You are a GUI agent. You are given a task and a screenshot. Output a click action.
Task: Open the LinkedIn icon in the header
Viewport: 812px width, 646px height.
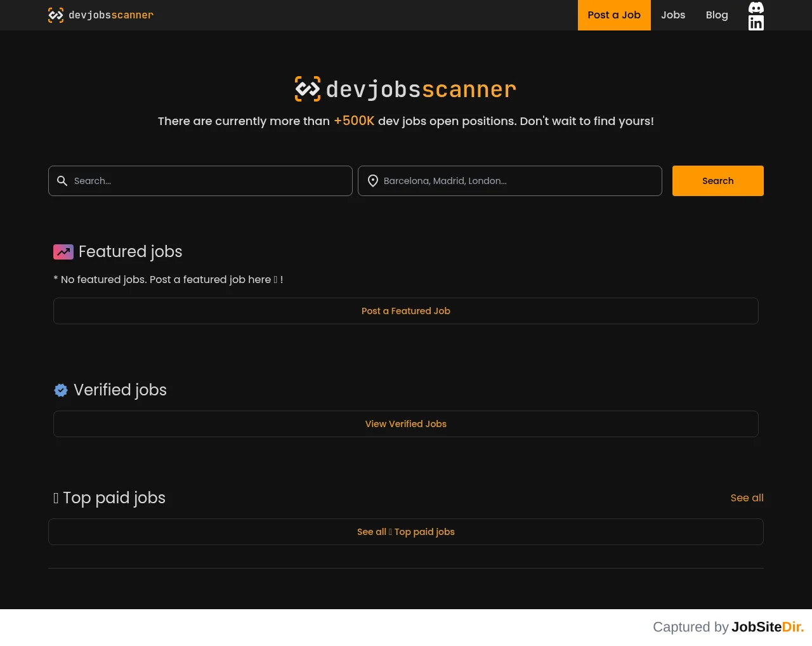click(x=756, y=23)
